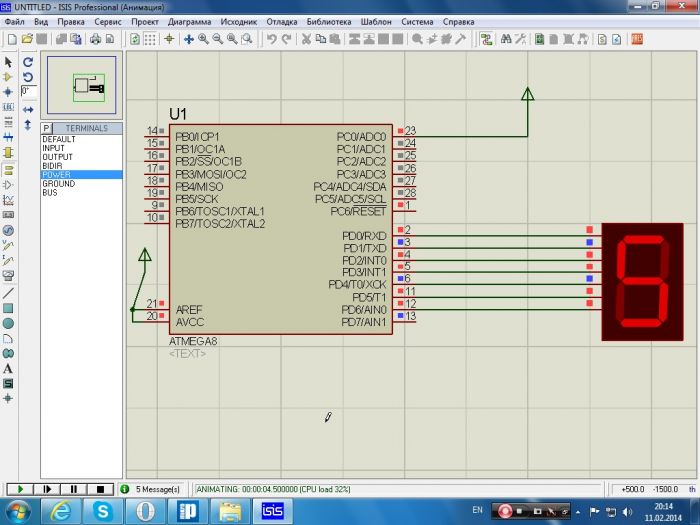Click the rotation angle field
Viewport: 700px width, 525px height.
pyautogui.click(x=29, y=92)
